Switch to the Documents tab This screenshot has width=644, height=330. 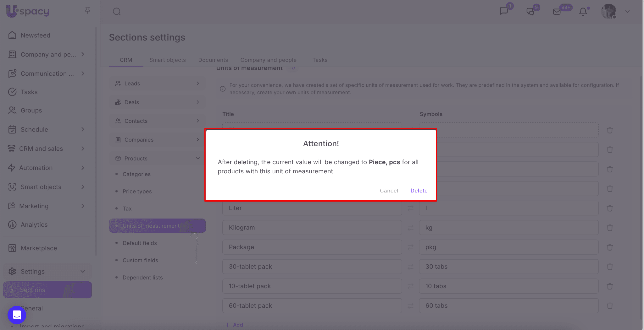[x=213, y=60]
